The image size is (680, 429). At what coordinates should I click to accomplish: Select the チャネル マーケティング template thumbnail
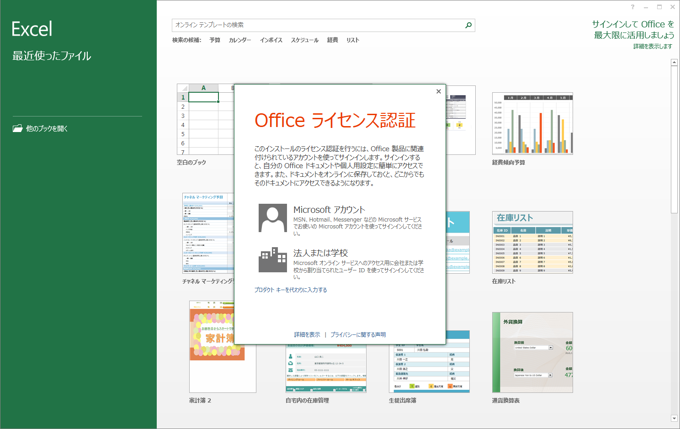coord(208,233)
